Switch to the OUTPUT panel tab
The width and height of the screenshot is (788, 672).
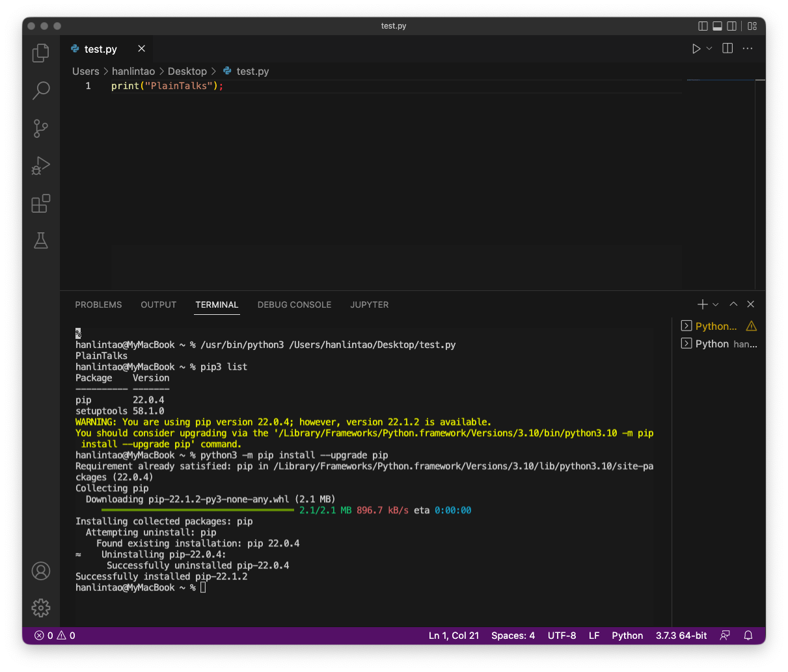click(x=159, y=304)
